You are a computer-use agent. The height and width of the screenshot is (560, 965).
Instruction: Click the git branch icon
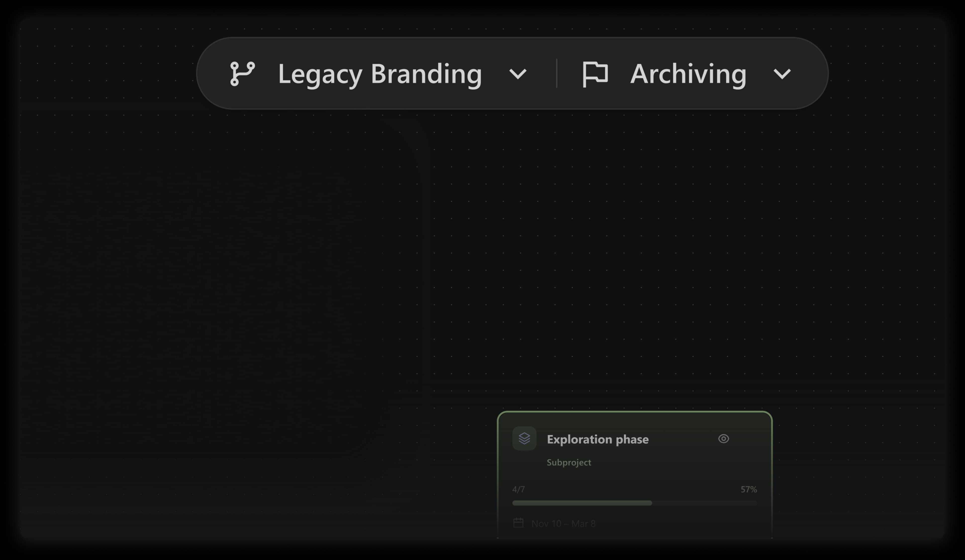pos(242,74)
